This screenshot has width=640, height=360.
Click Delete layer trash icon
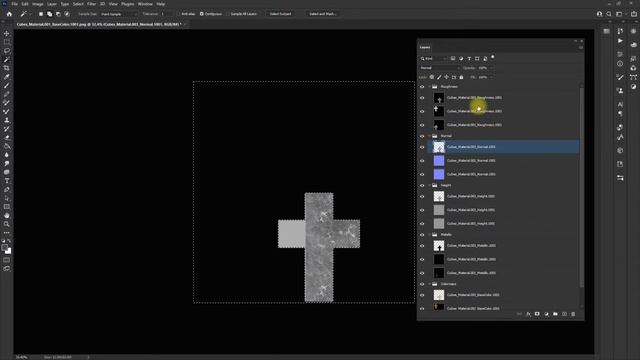point(573,314)
